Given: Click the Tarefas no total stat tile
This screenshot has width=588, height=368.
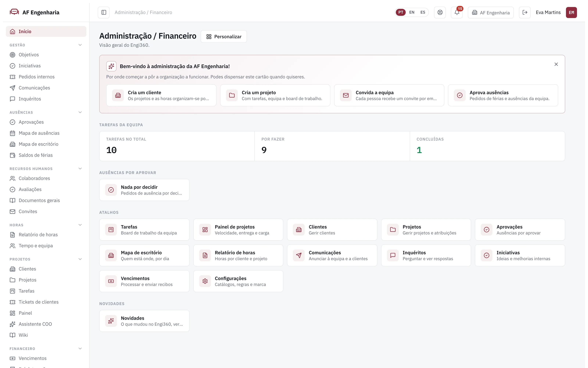Looking at the screenshot, I should click(x=177, y=146).
